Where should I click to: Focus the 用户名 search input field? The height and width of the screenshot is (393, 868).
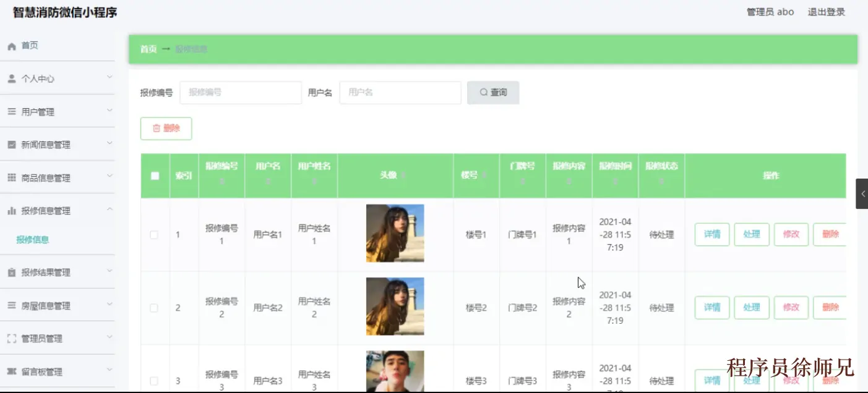[x=400, y=92]
